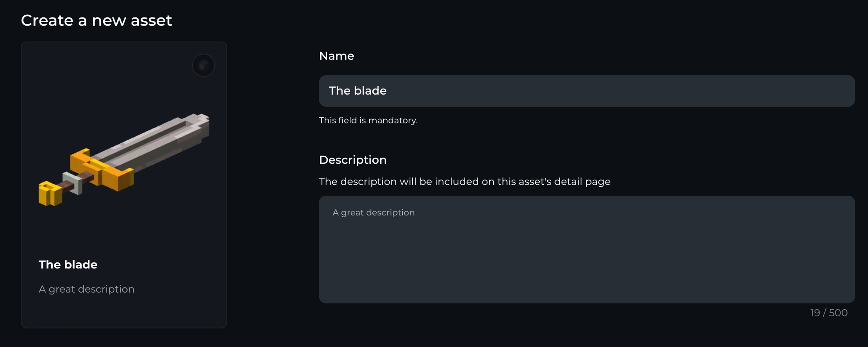
Task: Click 'A great description' text in preview card
Action: 86,289
